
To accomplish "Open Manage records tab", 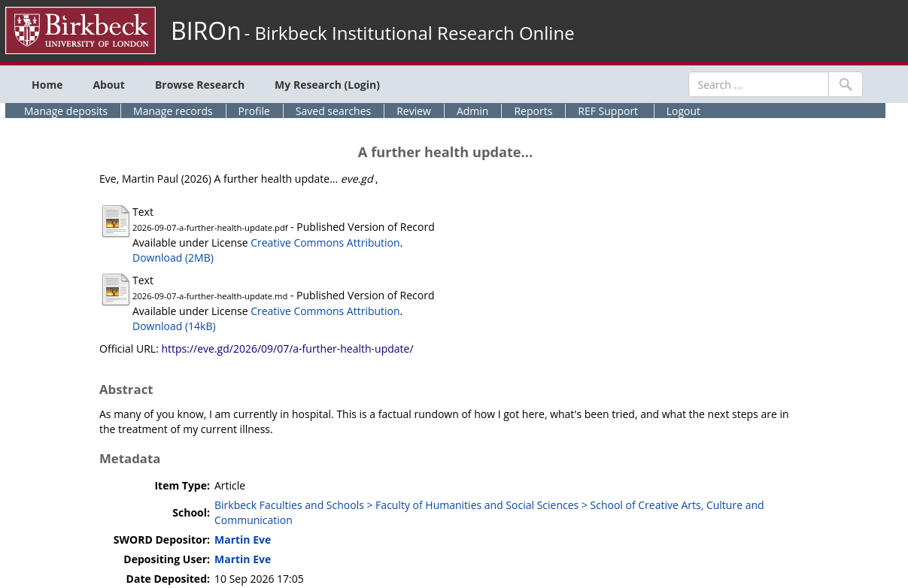I will click(173, 111).
